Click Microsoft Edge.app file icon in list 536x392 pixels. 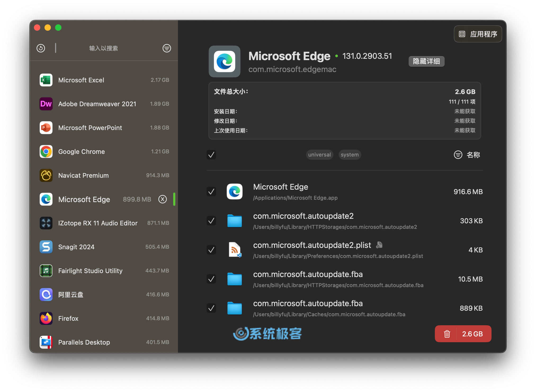pos(235,191)
